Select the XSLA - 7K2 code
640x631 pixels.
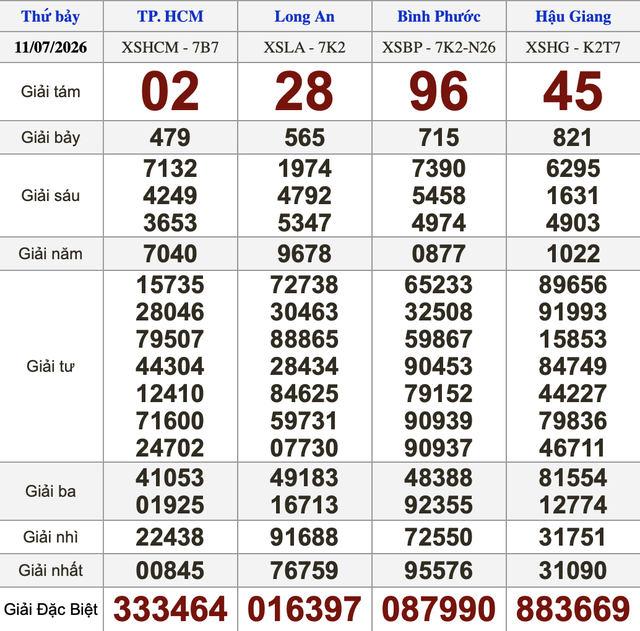pos(304,47)
